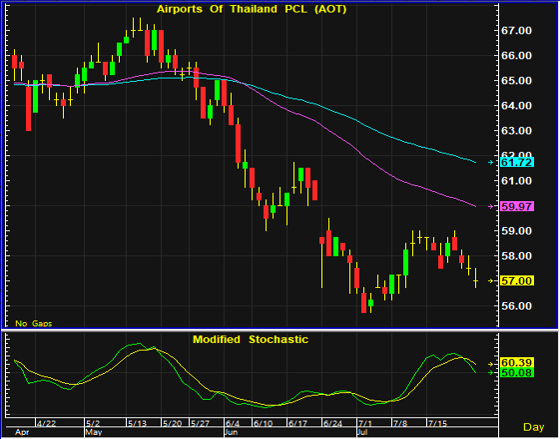Select the 6/4 date marker
Image resolution: width=560 pixels, height=439 pixels.
pyautogui.click(x=232, y=424)
